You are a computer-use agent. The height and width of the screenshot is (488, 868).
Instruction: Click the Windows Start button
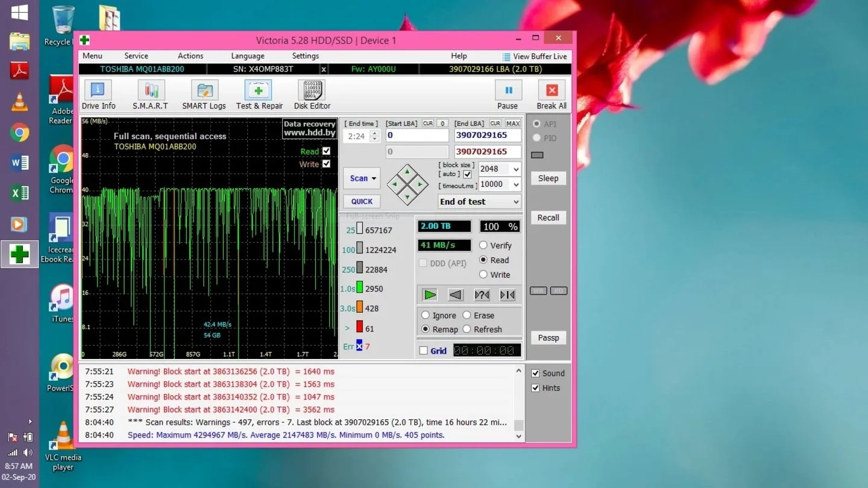pyautogui.click(x=19, y=13)
